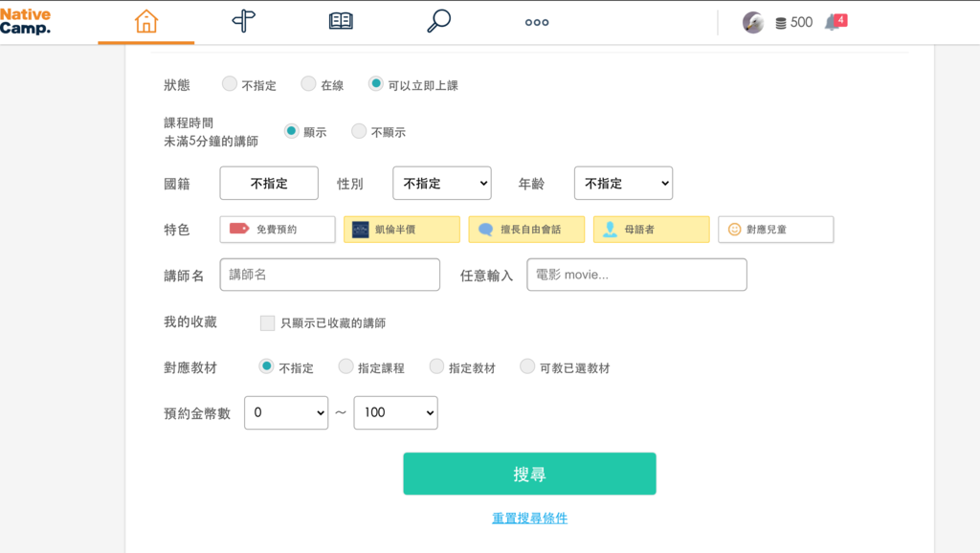Select 不指定 for 對應教材
The height and width of the screenshot is (553, 980).
266,366
